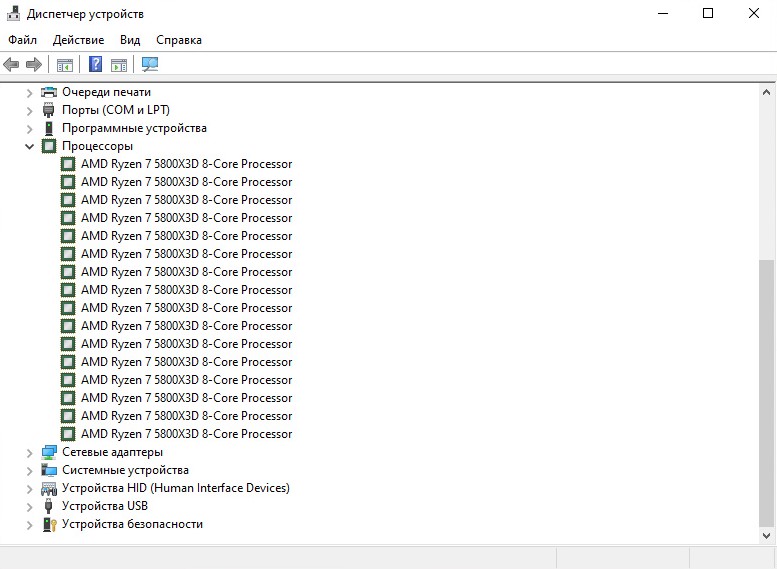Click the chip icon beside Процессоры
777x569 pixels.
(x=49, y=146)
